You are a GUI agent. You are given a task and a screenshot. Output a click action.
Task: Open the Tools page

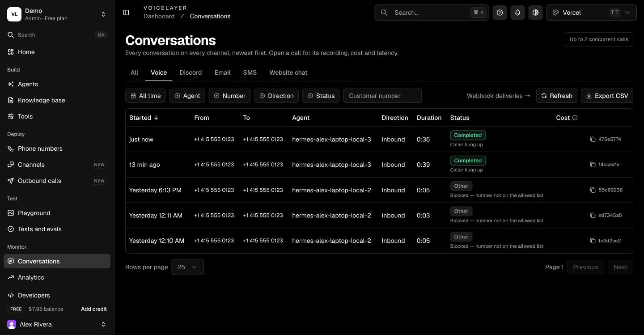[x=57, y=116]
